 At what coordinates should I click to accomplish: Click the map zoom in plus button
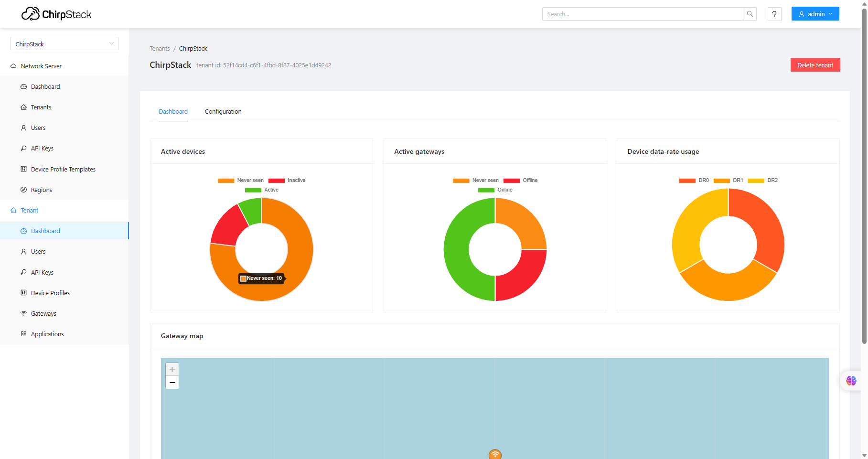[x=172, y=369]
